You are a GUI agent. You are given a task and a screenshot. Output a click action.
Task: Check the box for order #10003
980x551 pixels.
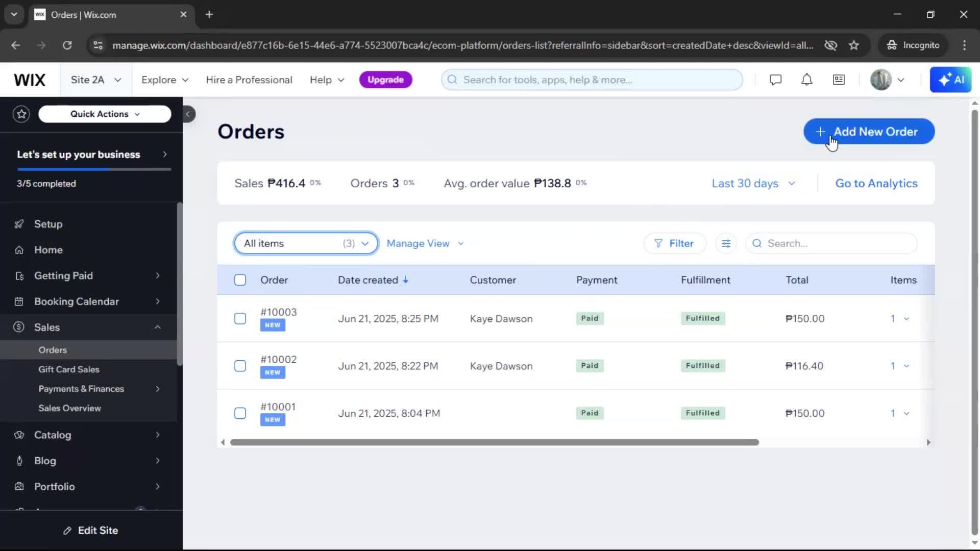(240, 319)
